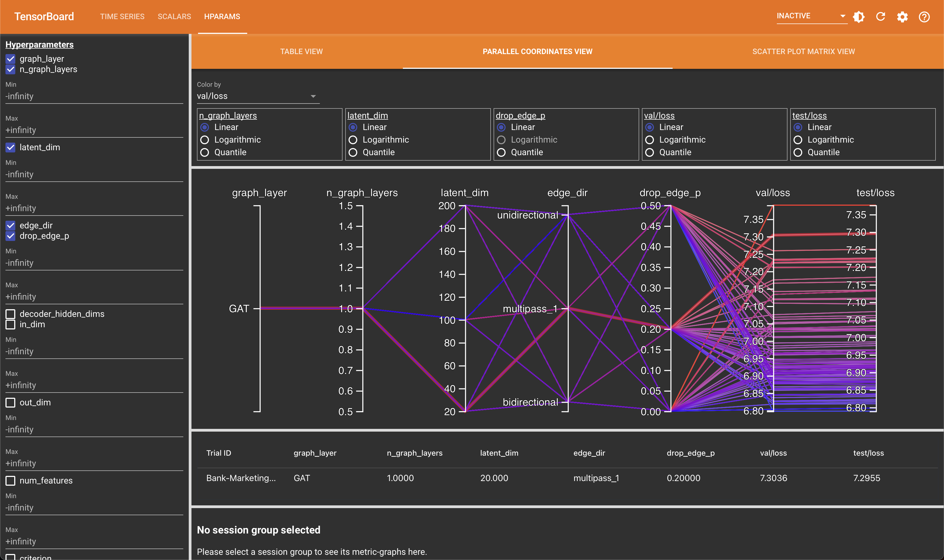The height and width of the screenshot is (560, 944).
Task: Switch to Scatter Plot Matrix View tab
Action: [803, 52]
